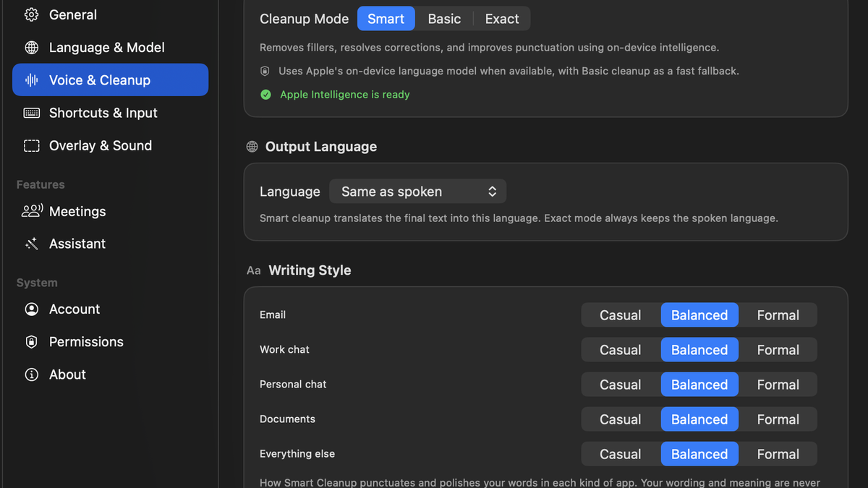Click the waveform icon for Voice & Cleanup
868x488 pixels.
[x=32, y=80]
